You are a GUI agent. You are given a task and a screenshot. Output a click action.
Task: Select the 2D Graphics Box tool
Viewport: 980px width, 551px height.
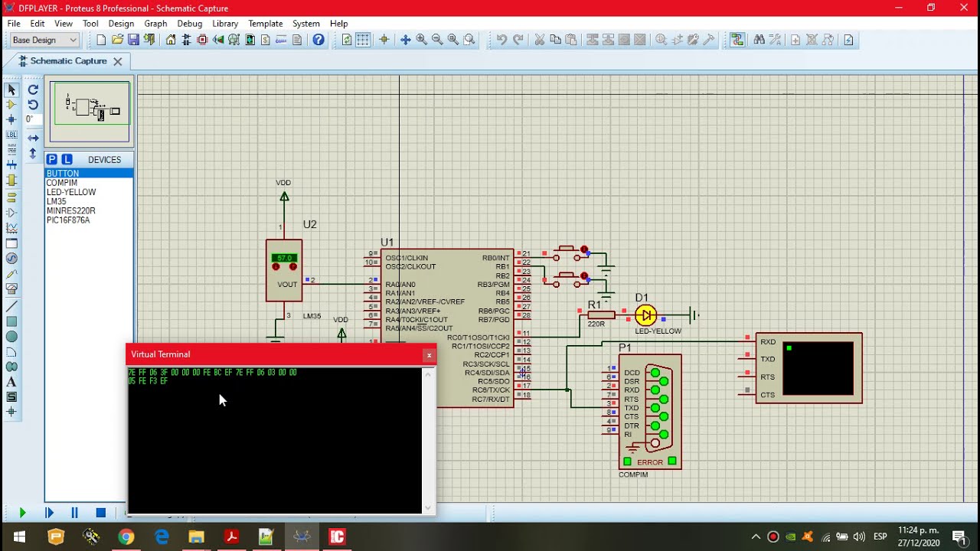coord(11,321)
